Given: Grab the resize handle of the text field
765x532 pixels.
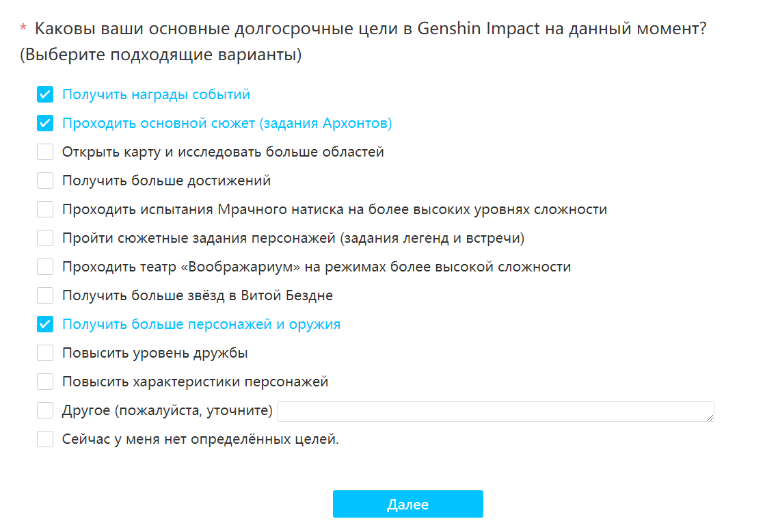Looking at the screenshot, I should (710, 417).
